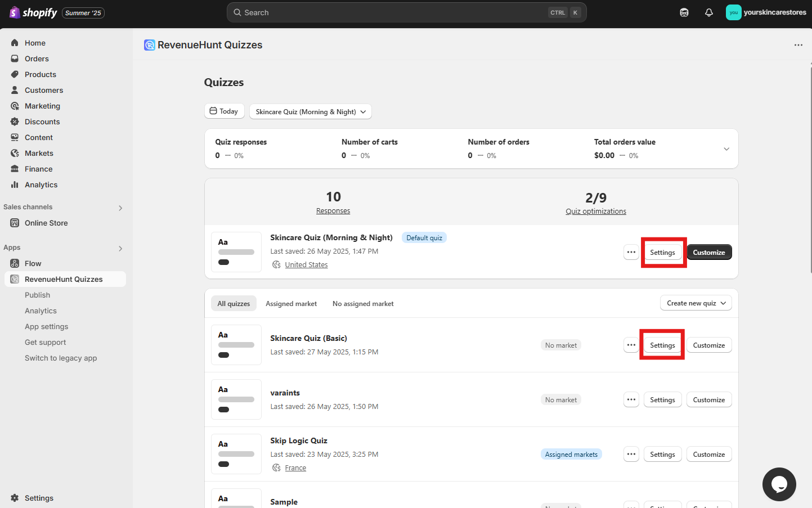Open the yourskincarestores account menu
The height and width of the screenshot is (508, 812).
766,12
